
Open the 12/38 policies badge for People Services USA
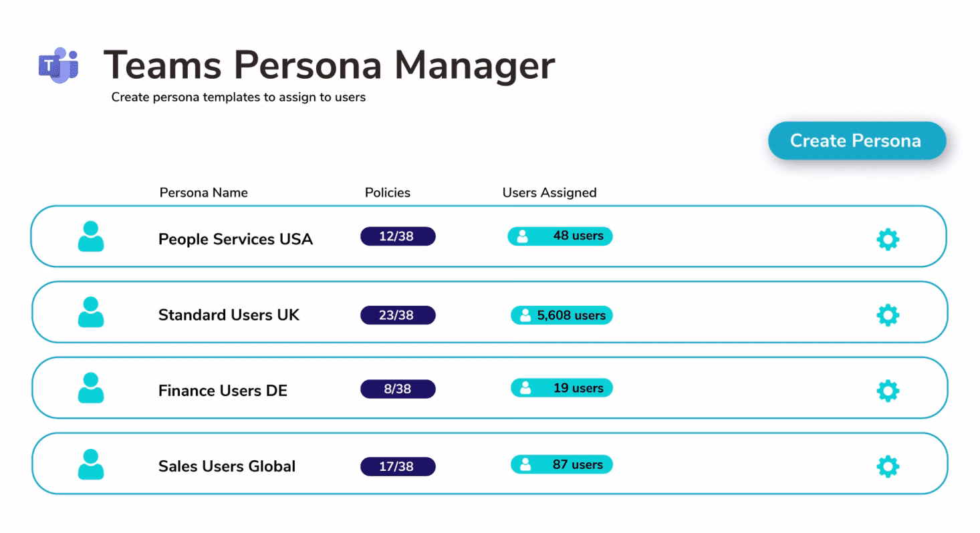click(398, 236)
